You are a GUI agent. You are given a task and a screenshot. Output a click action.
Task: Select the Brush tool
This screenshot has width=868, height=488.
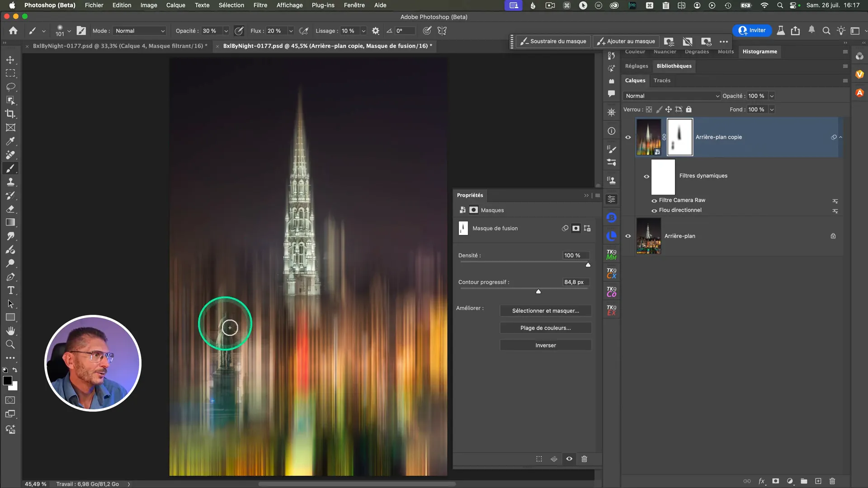pyautogui.click(x=10, y=168)
